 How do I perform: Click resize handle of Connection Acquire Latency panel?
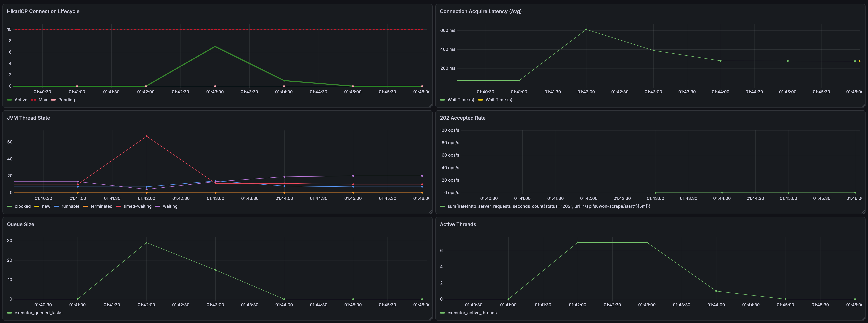[863, 106]
